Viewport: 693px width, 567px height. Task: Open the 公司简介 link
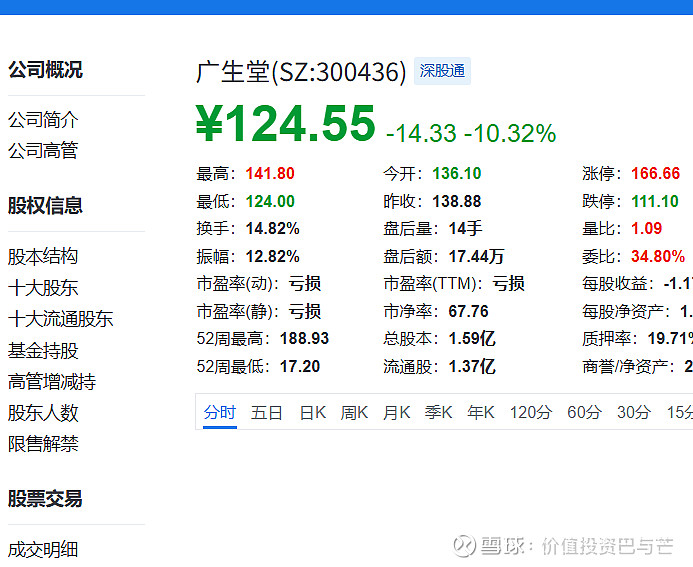[x=43, y=120]
